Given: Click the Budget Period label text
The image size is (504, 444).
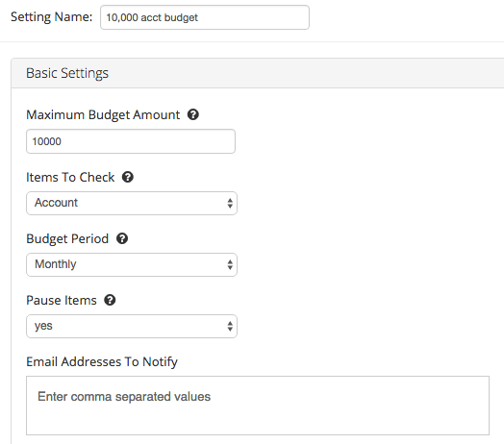Looking at the screenshot, I should point(67,239).
